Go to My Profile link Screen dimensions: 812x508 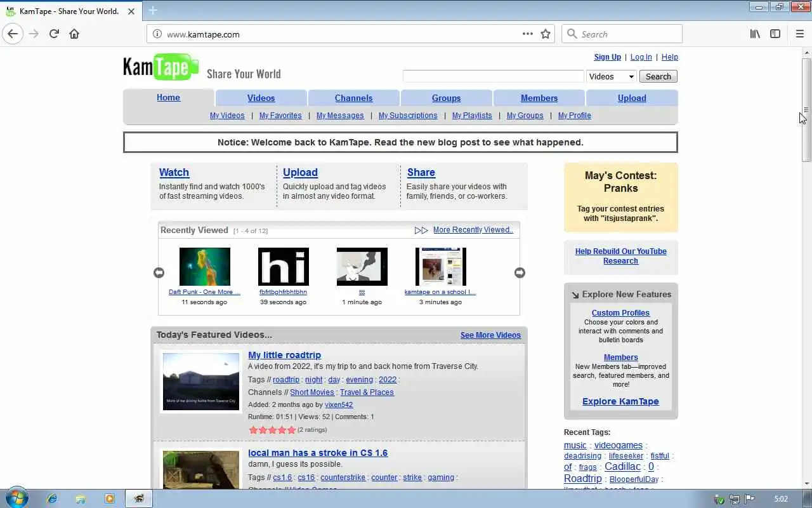point(575,116)
